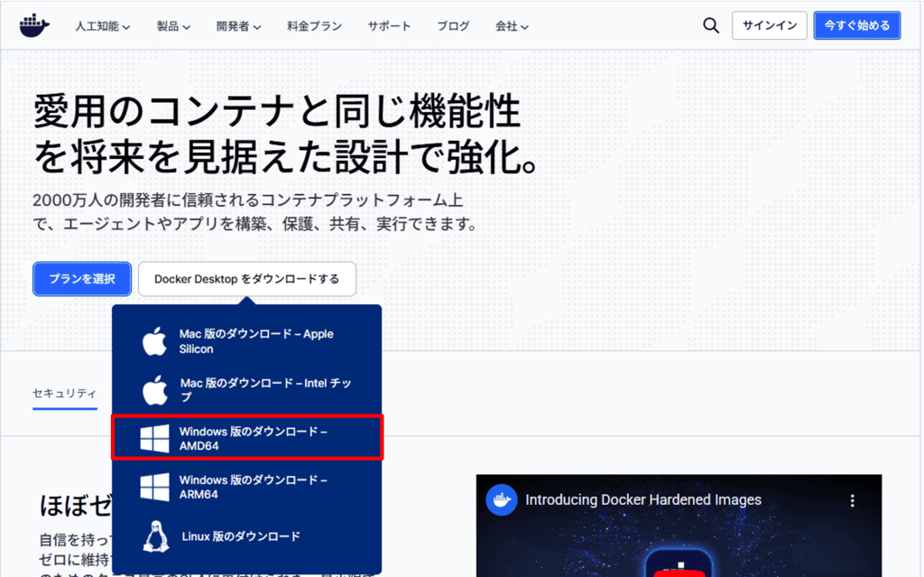Open the サポート menu item
This screenshot has width=924, height=577.
pyautogui.click(x=389, y=26)
